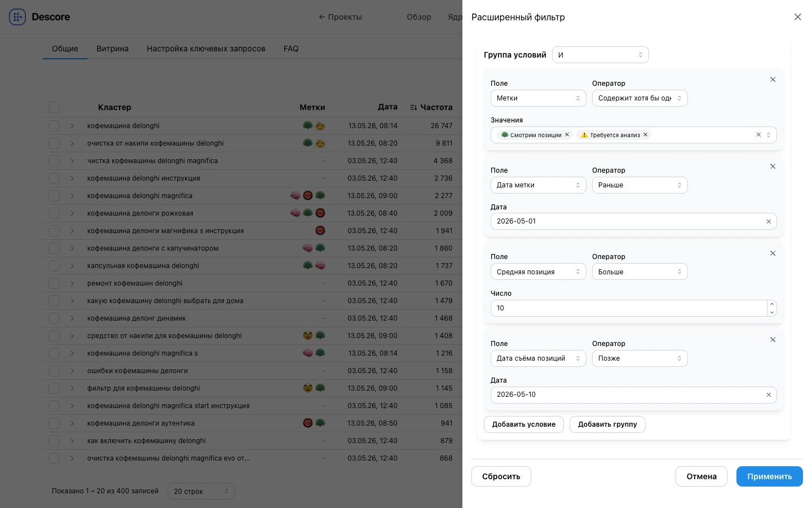Open the operator dropdown showing Раньше
The width and height of the screenshot is (812, 508).
640,185
